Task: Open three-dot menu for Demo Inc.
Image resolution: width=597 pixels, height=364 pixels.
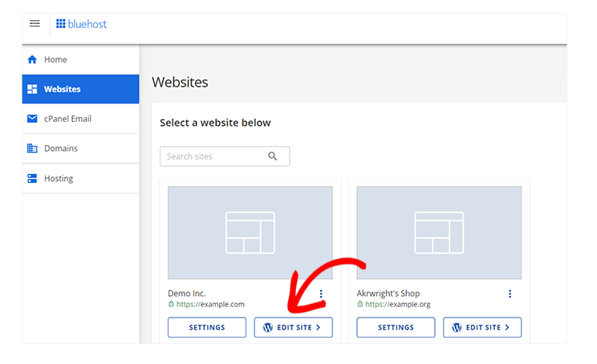Action: point(321,293)
